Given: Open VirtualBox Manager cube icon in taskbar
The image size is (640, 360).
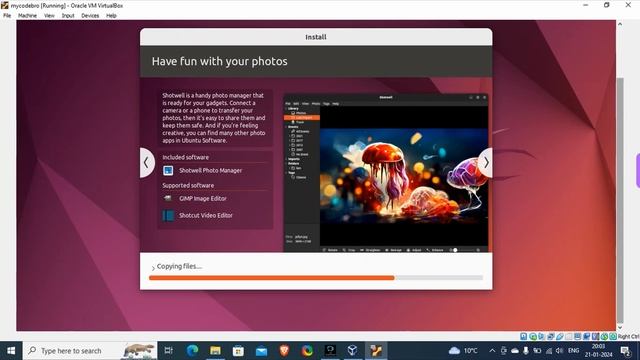Looking at the screenshot, I should (353, 351).
